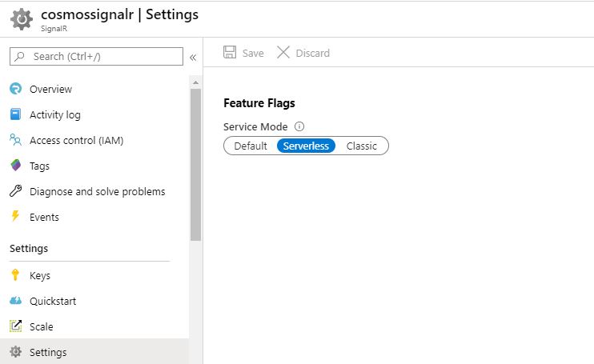Click the sidebar scrollbar up arrow
594x364 pixels.
(x=195, y=82)
